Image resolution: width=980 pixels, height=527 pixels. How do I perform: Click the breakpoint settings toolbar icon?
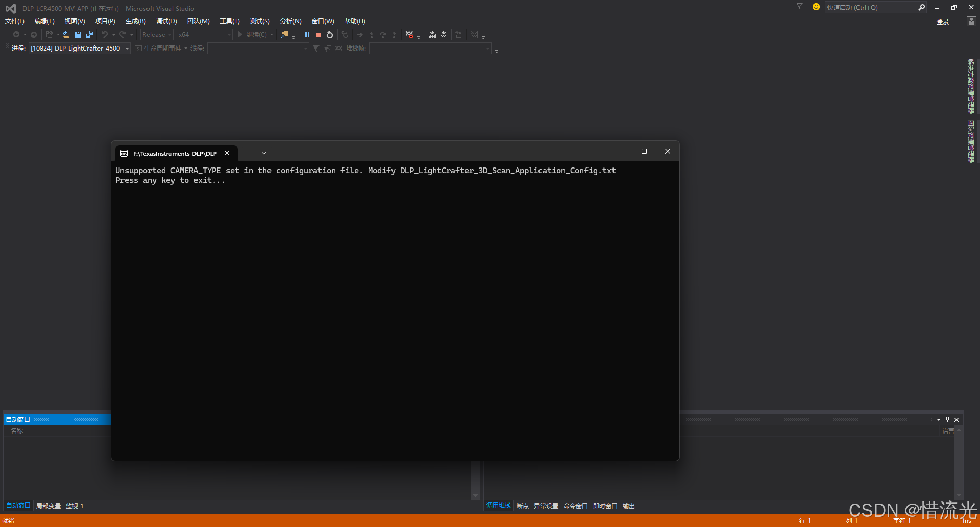click(409, 35)
